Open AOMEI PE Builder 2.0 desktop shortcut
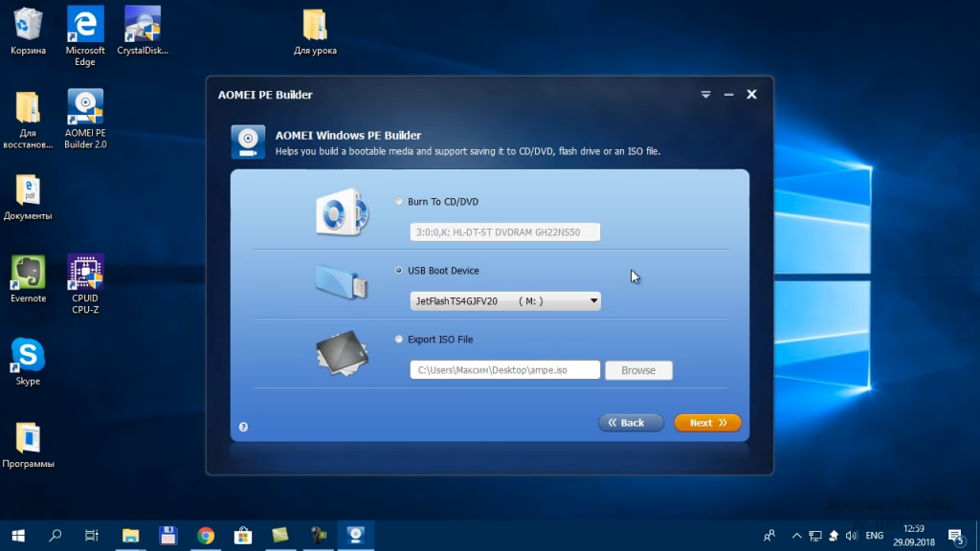The image size is (980, 551). coord(85,120)
